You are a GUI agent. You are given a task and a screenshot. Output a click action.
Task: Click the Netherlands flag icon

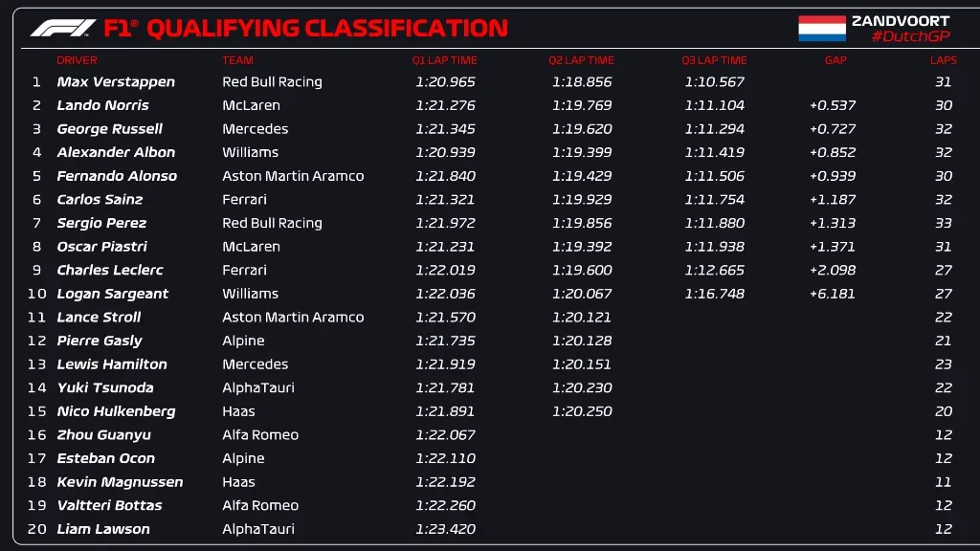pyautogui.click(x=822, y=29)
